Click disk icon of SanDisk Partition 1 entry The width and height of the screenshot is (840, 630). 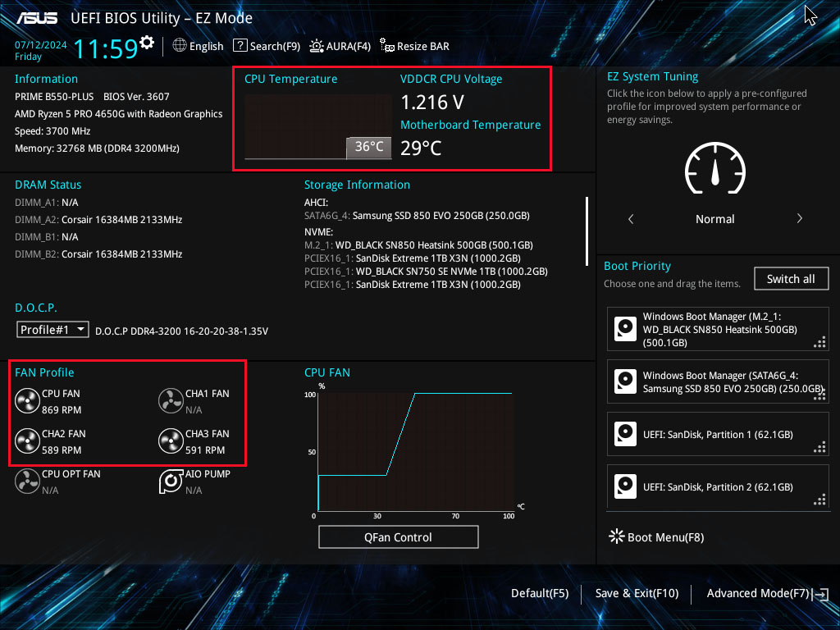625,434
